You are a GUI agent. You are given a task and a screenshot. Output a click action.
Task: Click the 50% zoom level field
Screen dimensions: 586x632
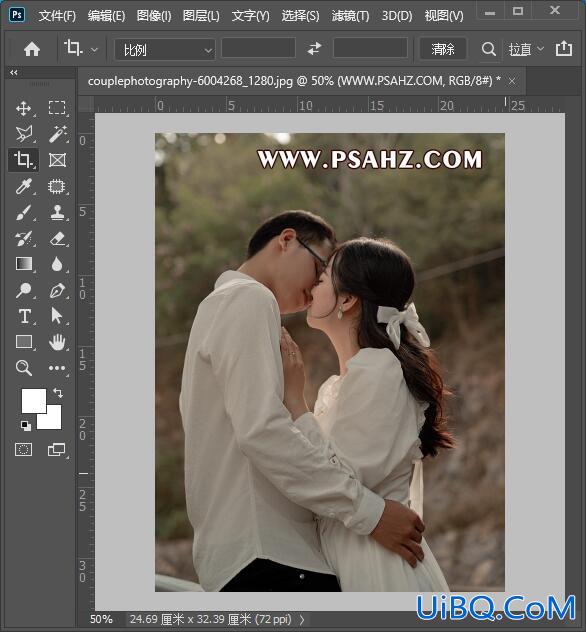[x=102, y=619]
